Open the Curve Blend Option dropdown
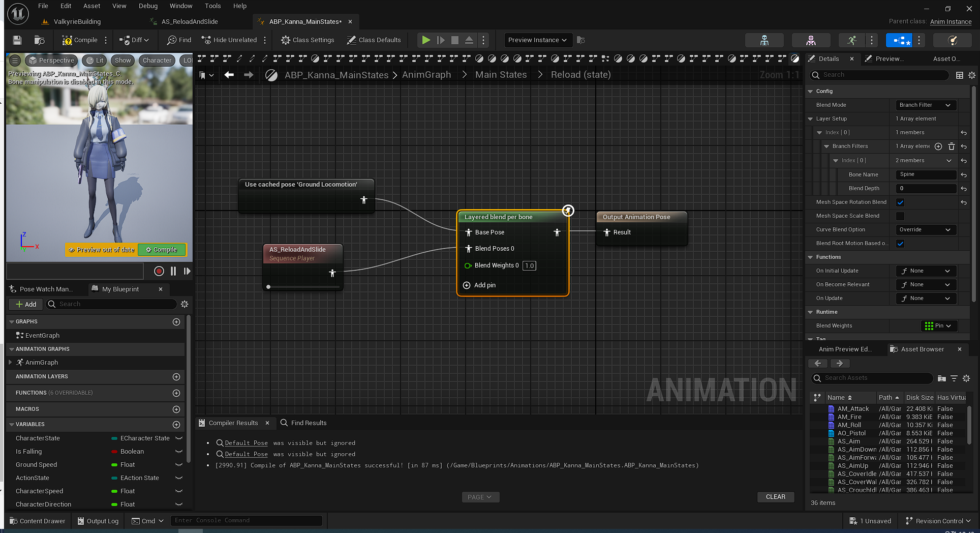 click(x=926, y=230)
